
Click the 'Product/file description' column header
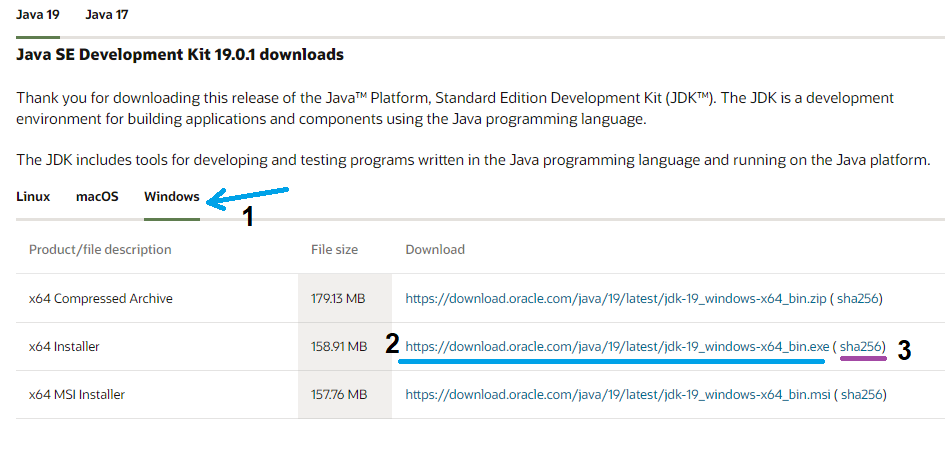pos(100,249)
